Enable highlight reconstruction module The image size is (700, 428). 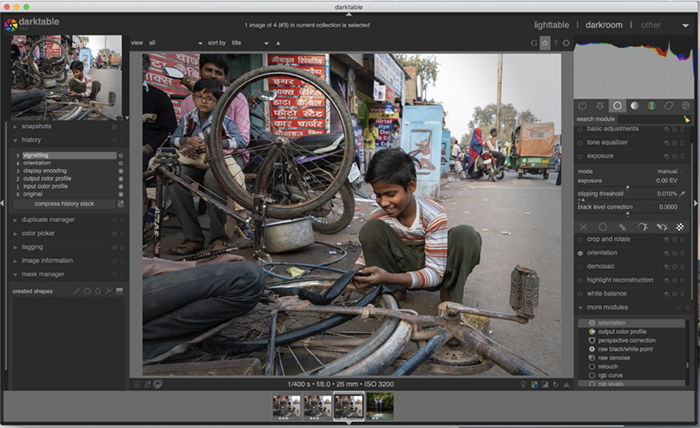coord(580,280)
